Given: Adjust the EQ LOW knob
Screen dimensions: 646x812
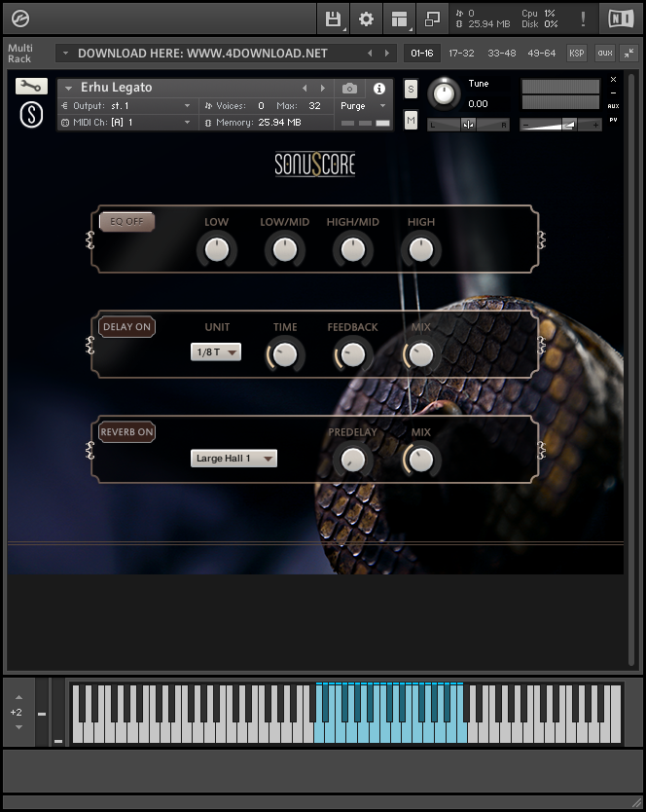Looking at the screenshot, I should coord(216,249).
